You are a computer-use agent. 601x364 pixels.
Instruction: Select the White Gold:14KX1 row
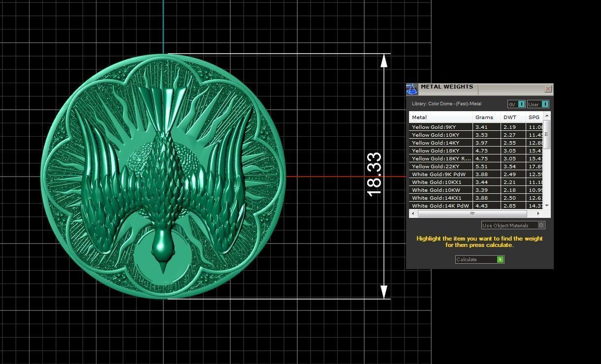point(476,198)
